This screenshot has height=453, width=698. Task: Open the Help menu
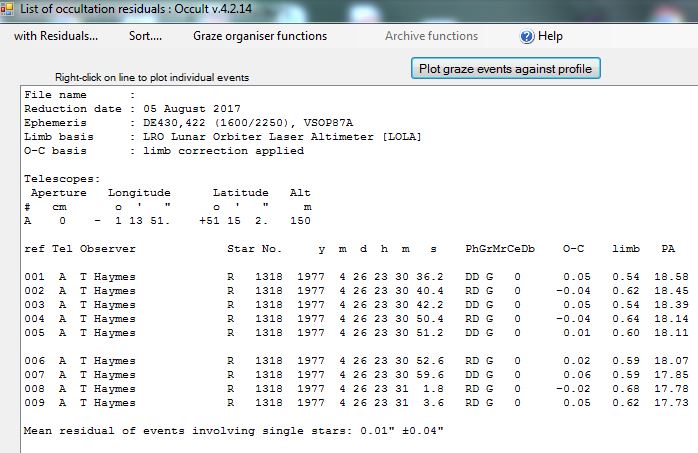pos(550,36)
